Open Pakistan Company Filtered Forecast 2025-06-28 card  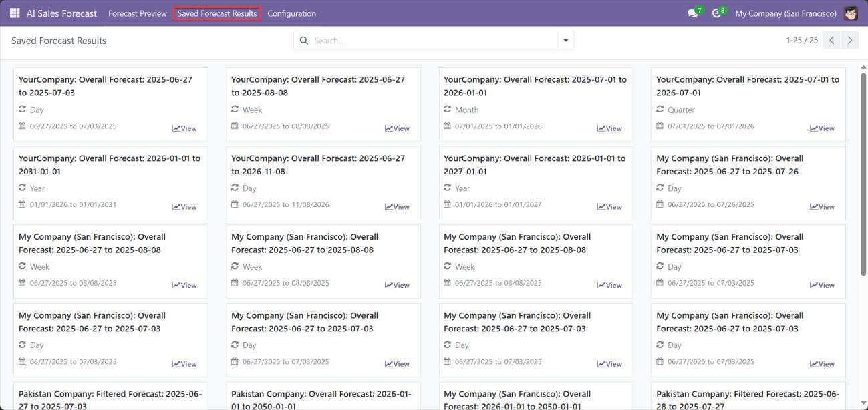[x=748, y=397]
